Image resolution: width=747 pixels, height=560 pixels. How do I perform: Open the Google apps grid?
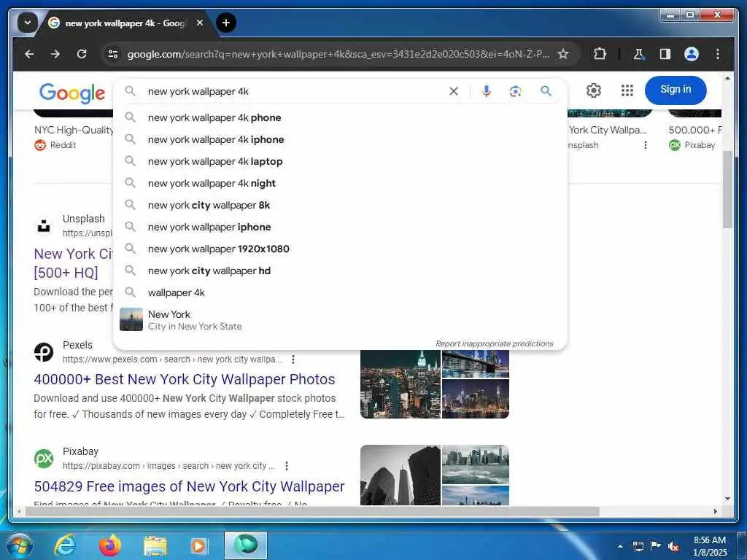click(x=627, y=90)
